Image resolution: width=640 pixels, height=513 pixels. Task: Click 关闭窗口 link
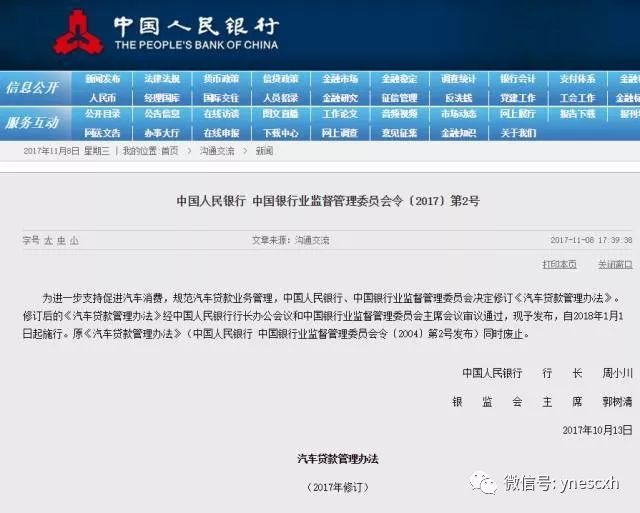point(615,264)
